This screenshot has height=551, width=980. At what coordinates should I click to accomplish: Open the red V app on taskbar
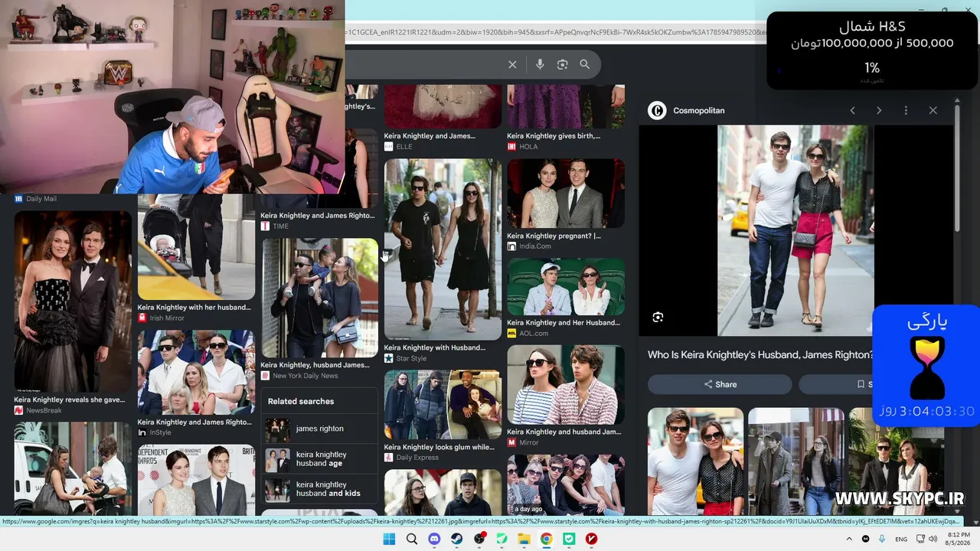coord(591,539)
